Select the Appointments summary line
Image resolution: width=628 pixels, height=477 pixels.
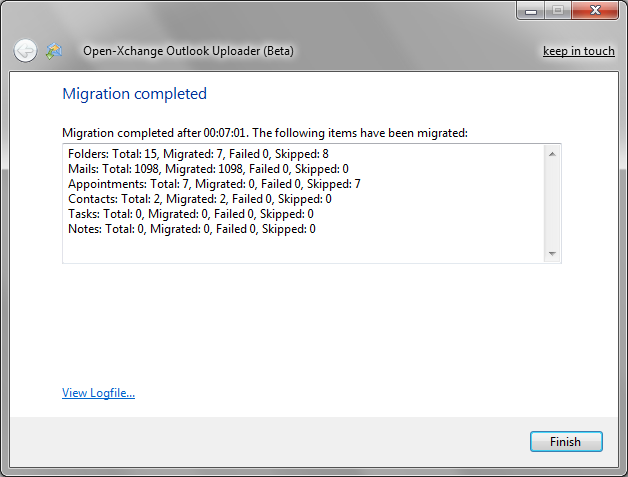coord(214,184)
